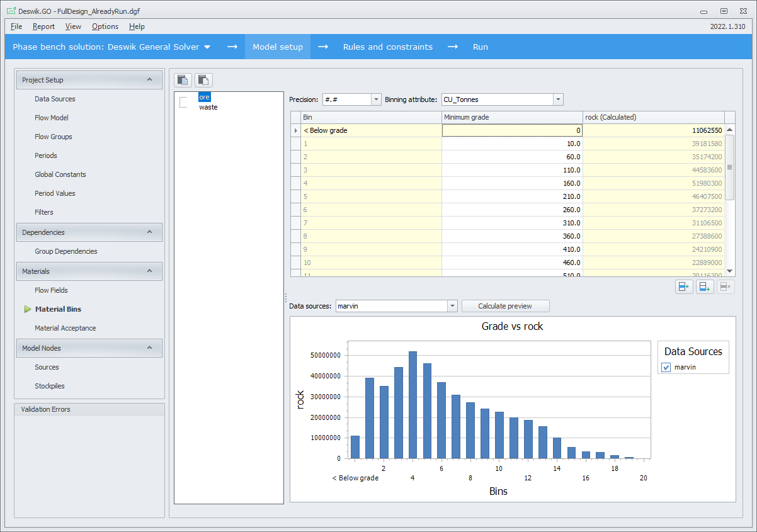Collapse the Model Nodes section chevron
This screenshot has height=532, width=757.
[x=149, y=348]
